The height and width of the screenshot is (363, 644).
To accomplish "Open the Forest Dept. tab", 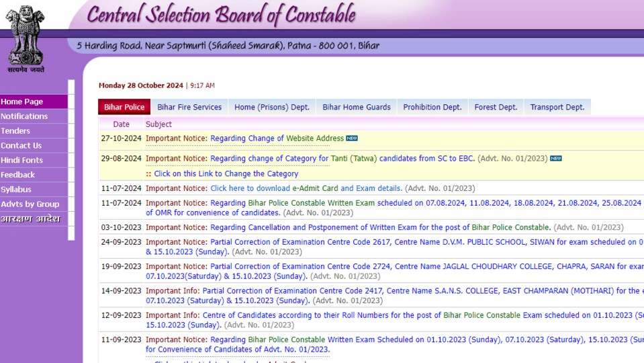I will [x=496, y=107].
